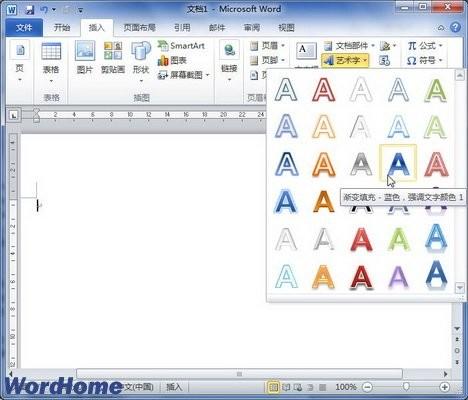Viewport: 468px width, 400px height.
Task: Click the zoom slider handle
Action: [406, 387]
